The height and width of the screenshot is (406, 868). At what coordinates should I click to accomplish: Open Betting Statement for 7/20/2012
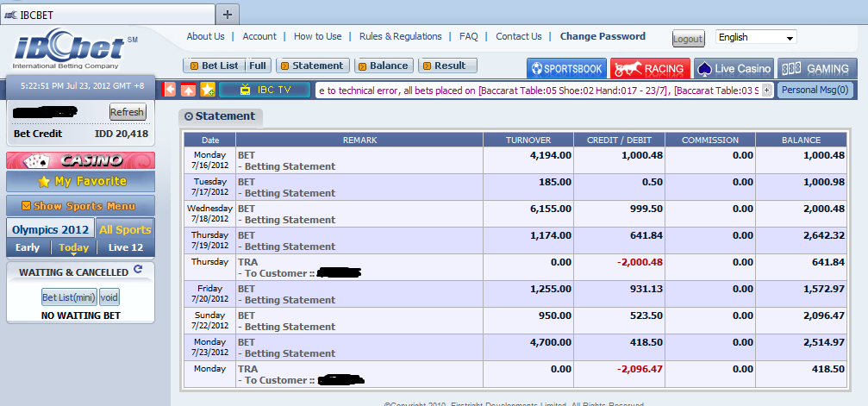coord(290,300)
